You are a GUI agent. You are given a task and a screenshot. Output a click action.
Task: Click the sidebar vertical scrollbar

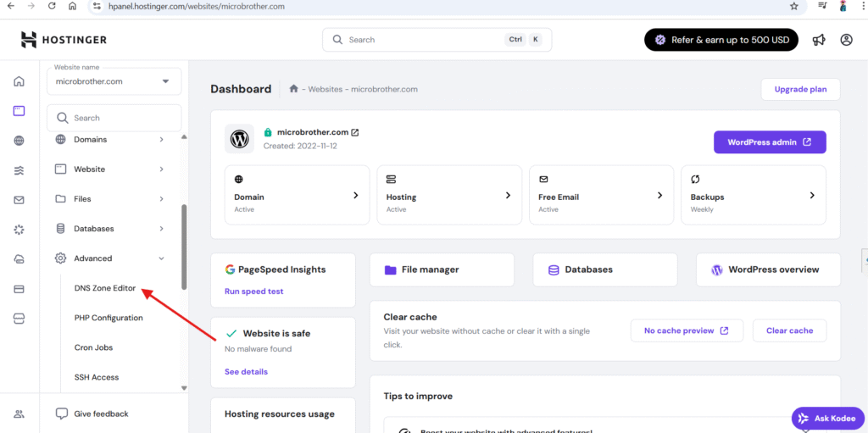tap(184, 246)
